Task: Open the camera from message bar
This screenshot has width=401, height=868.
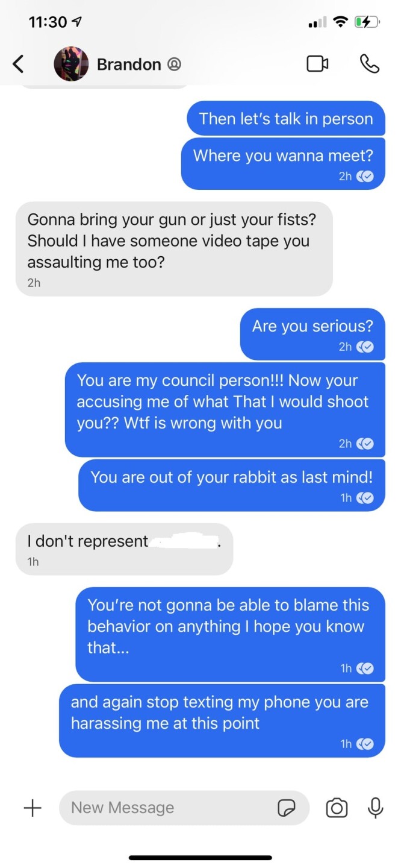Action: pos(337,808)
